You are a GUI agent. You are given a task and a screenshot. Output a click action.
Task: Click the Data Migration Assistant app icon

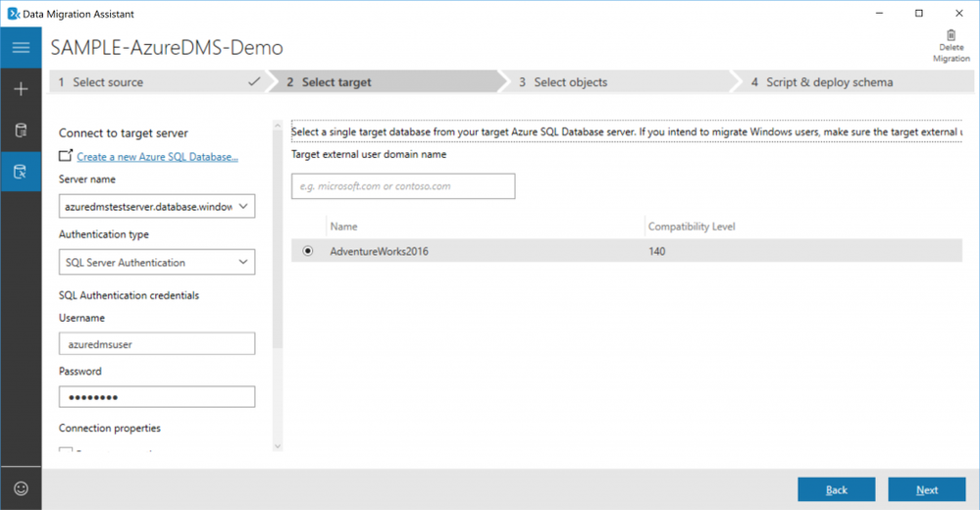click(13, 13)
